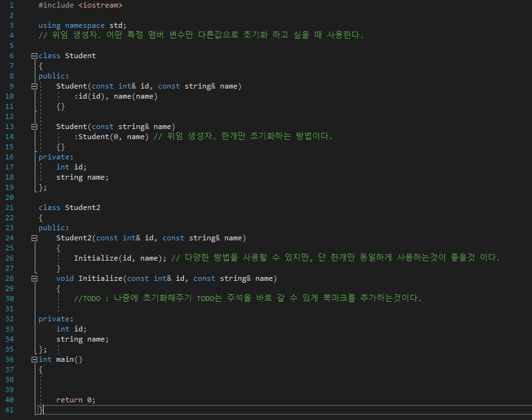532x420 pixels.
Task: Collapse the class Student block
Action: [x=34, y=56]
